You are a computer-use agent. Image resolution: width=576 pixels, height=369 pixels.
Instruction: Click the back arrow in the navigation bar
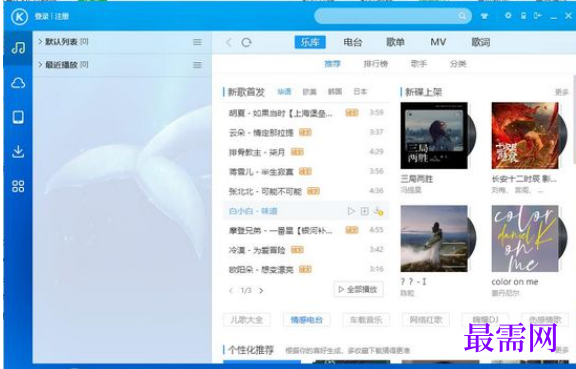[229, 42]
